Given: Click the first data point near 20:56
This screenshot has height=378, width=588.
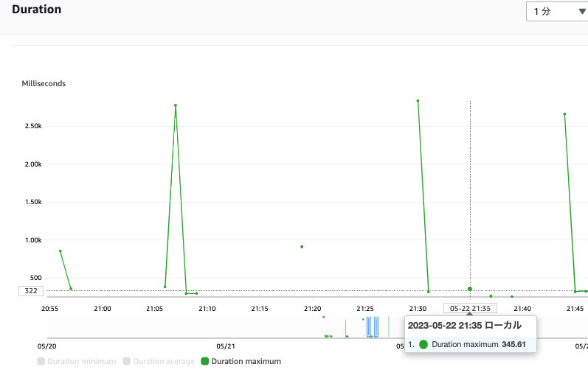Looking at the screenshot, I should pyautogui.click(x=60, y=251).
